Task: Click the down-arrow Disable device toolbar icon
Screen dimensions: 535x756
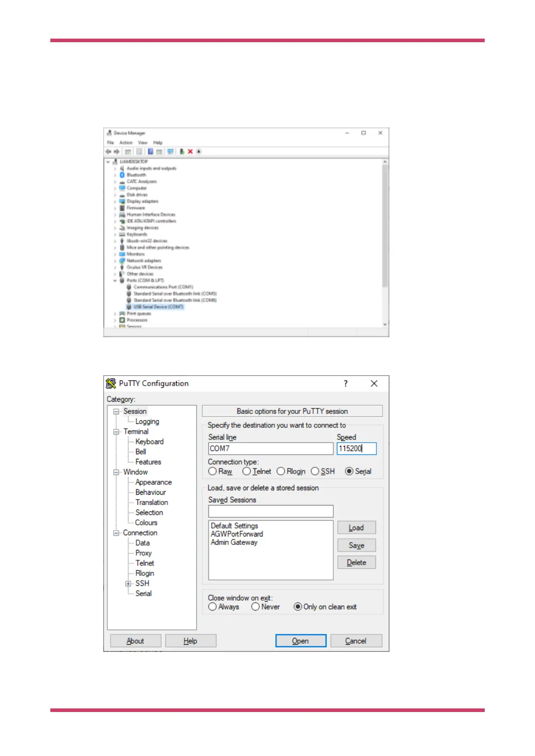Action: [x=199, y=151]
